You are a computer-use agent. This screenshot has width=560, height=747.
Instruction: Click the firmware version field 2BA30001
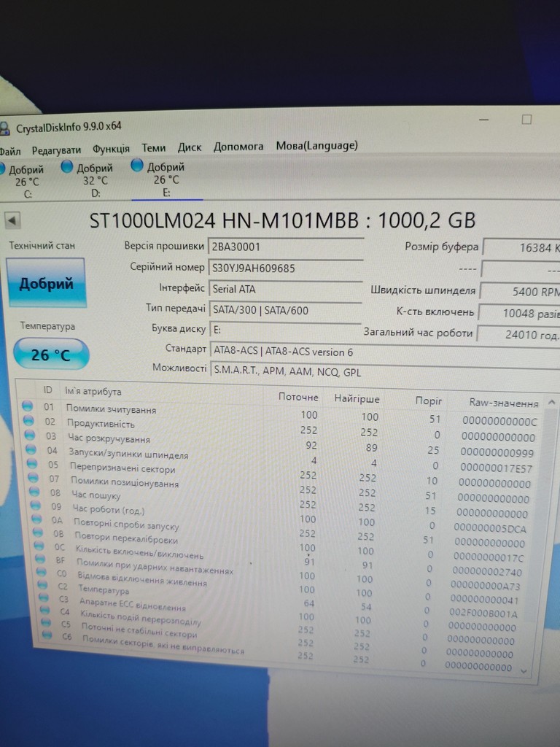(285, 247)
